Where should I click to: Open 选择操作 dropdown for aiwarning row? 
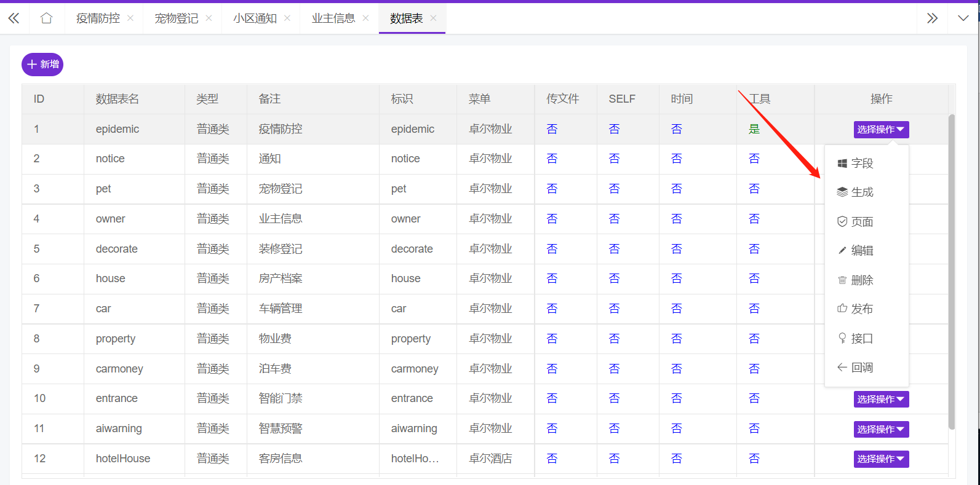(881, 429)
